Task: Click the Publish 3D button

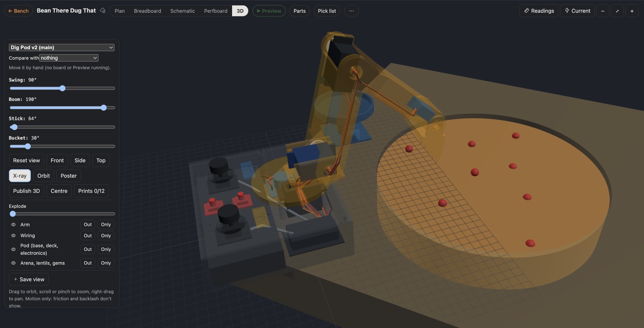Action: click(27, 191)
